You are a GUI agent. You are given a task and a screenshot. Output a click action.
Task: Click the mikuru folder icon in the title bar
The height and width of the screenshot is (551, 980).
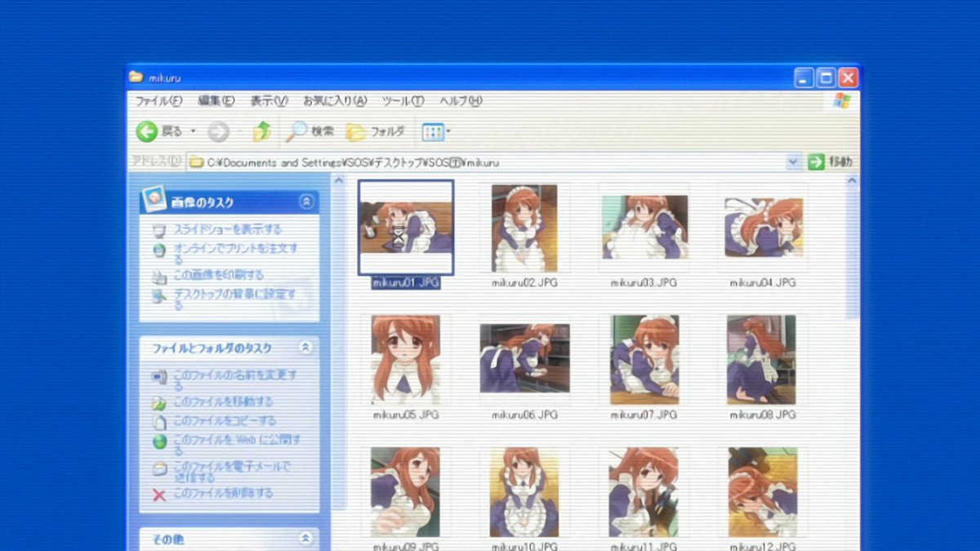(136, 78)
